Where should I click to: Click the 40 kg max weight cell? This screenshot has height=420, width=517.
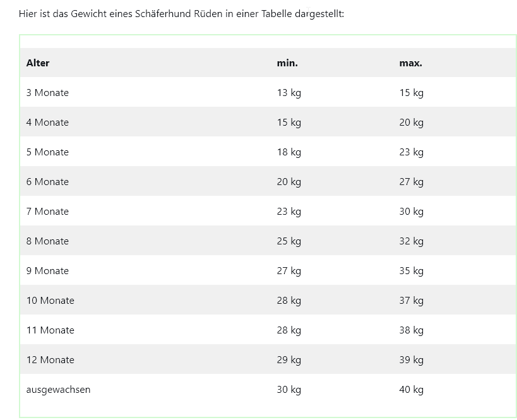(x=411, y=390)
